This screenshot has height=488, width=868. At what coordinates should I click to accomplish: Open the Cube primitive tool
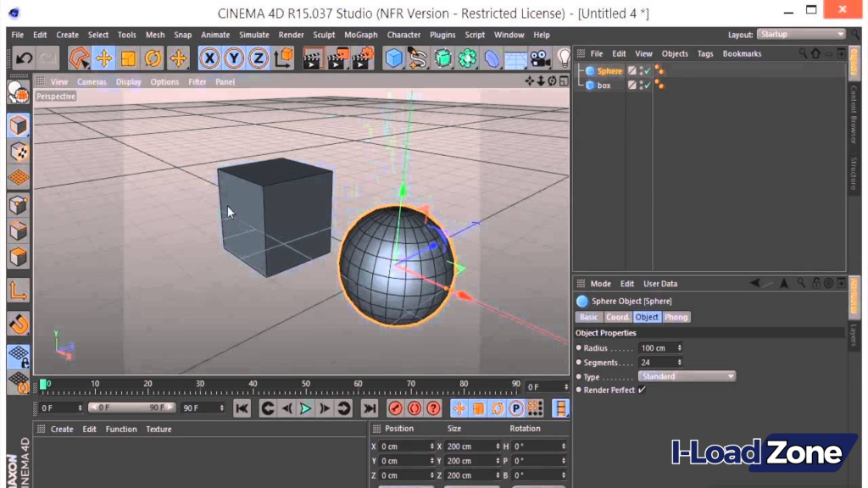(392, 58)
